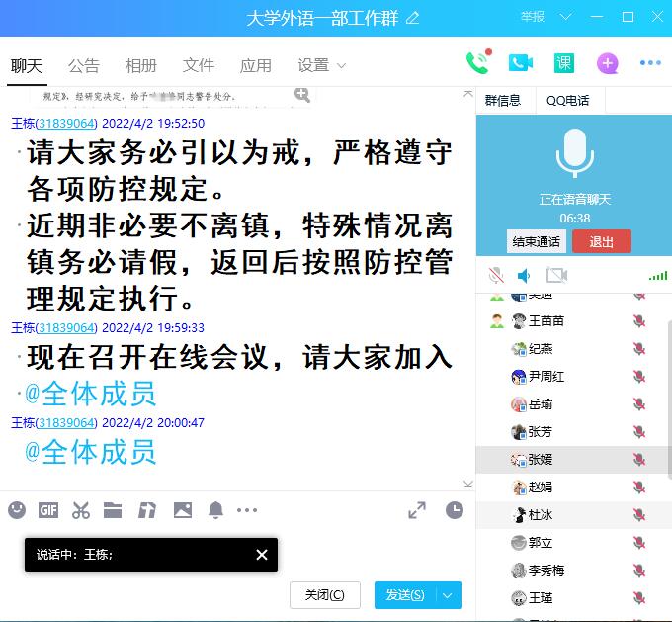Toggle the camera off icon
This screenshot has height=622, width=672.
(556, 275)
